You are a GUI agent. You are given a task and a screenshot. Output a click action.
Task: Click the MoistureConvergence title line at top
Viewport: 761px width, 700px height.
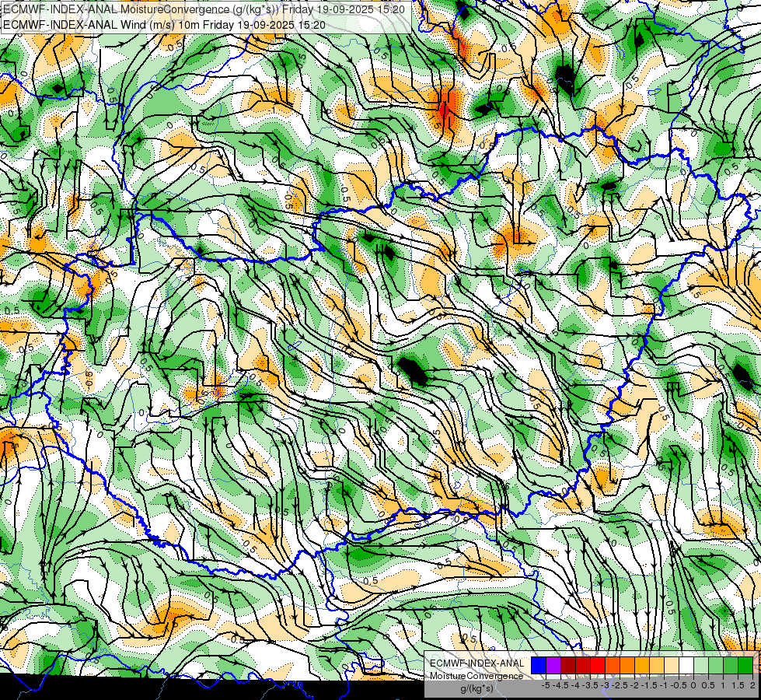[204, 9]
